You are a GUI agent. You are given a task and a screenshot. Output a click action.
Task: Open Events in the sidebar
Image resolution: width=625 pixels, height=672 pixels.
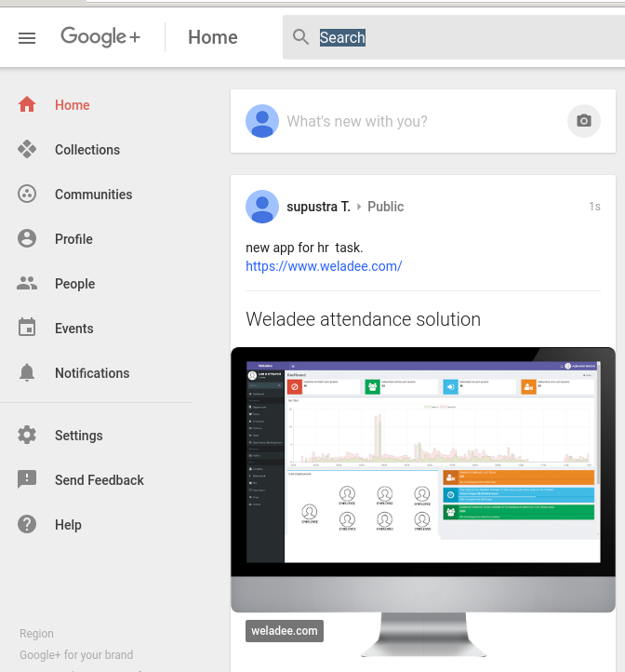click(x=74, y=329)
